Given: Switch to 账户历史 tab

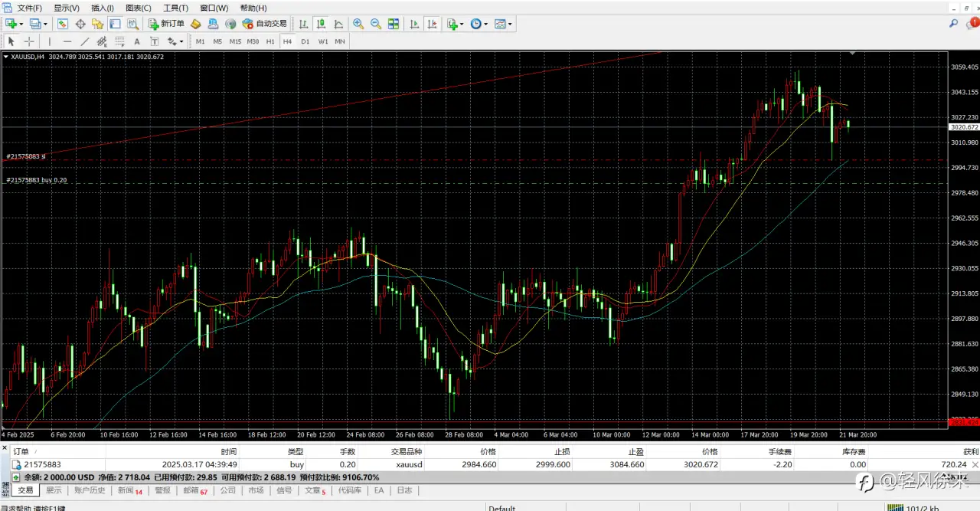Looking at the screenshot, I should click(x=90, y=490).
